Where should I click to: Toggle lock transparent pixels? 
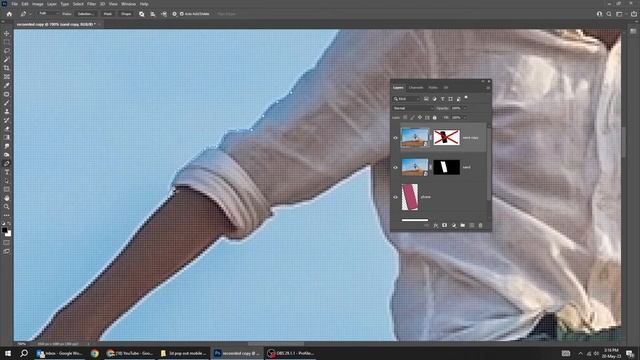pyautogui.click(x=405, y=118)
